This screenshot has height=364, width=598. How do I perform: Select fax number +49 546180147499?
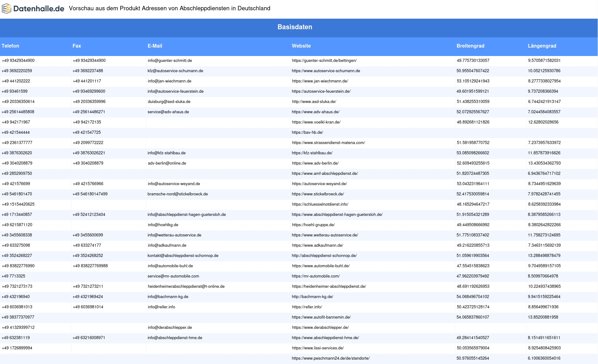pyautogui.click(x=90, y=194)
